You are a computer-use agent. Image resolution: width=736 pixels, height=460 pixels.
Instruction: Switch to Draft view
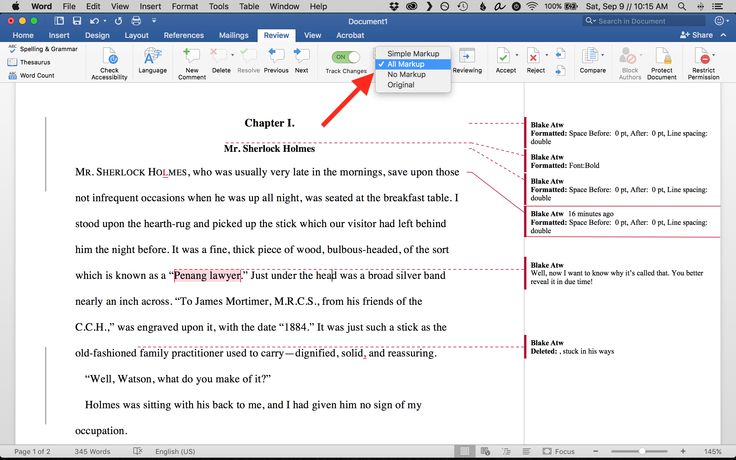527,451
